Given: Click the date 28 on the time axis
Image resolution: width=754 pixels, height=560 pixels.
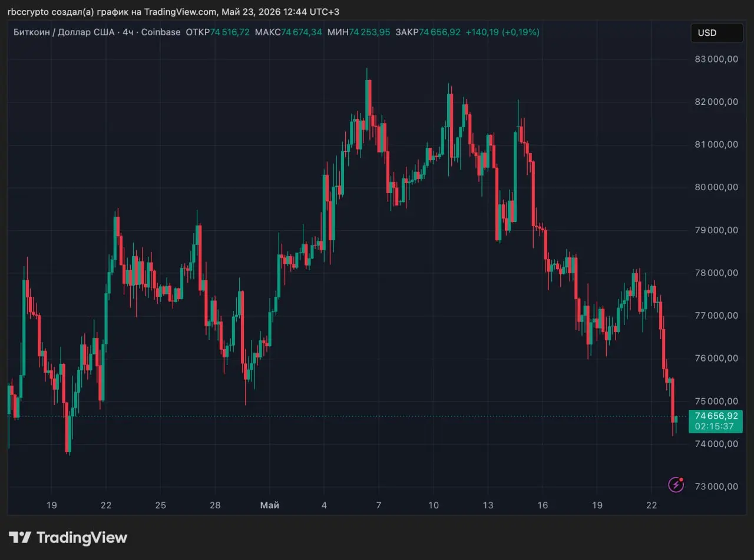Looking at the screenshot, I should pyautogui.click(x=215, y=505).
